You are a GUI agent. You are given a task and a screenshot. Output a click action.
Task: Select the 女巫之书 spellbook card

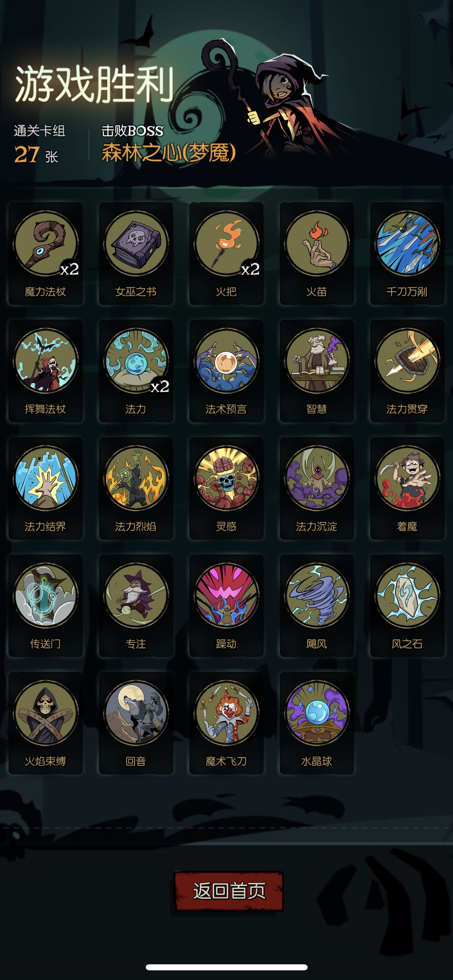pos(136,253)
